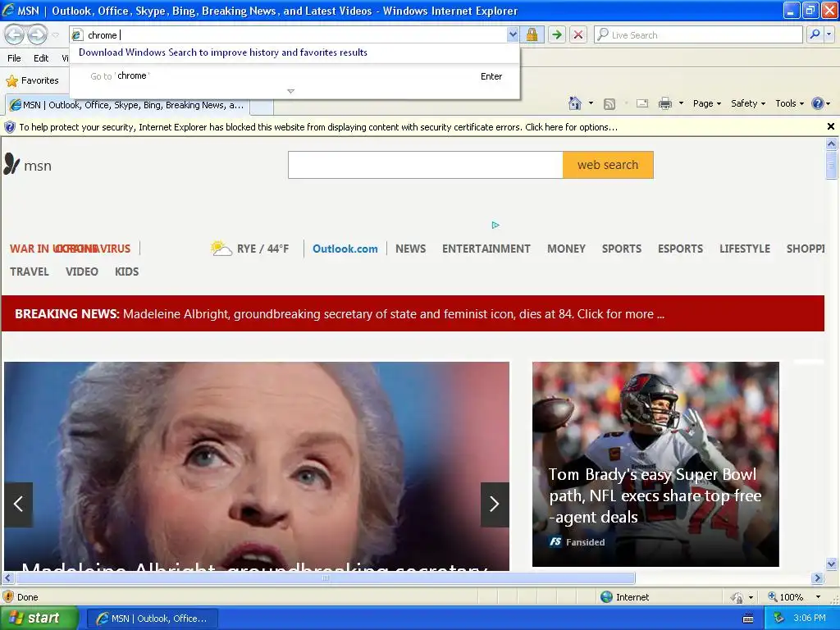Click the RSS feeds icon

pyautogui.click(x=609, y=104)
